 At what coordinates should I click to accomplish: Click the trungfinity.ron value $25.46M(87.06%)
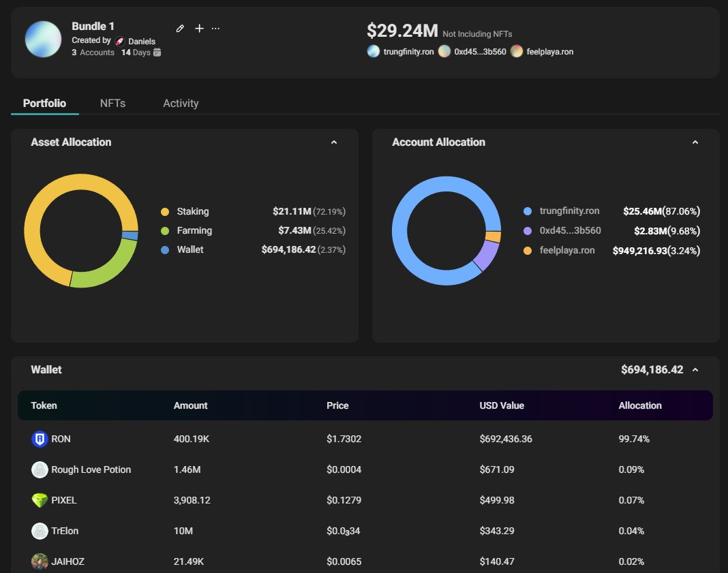662,211
